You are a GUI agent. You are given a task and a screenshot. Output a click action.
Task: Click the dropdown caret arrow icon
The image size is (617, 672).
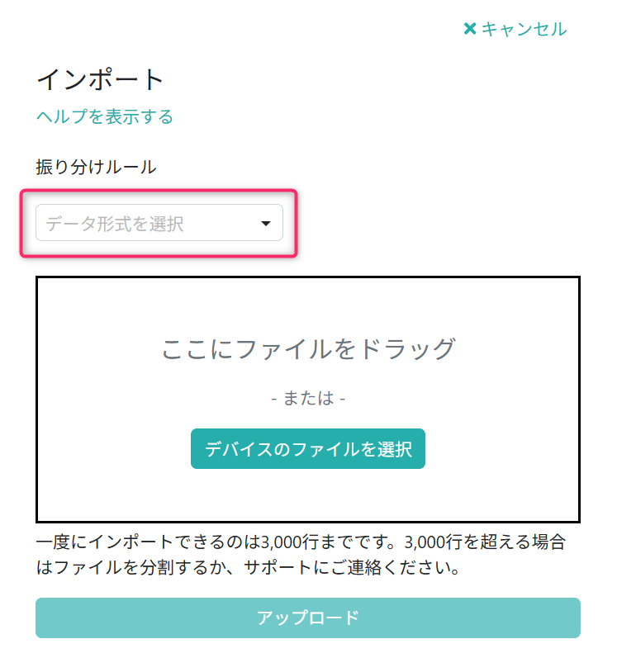pos(266,224)
